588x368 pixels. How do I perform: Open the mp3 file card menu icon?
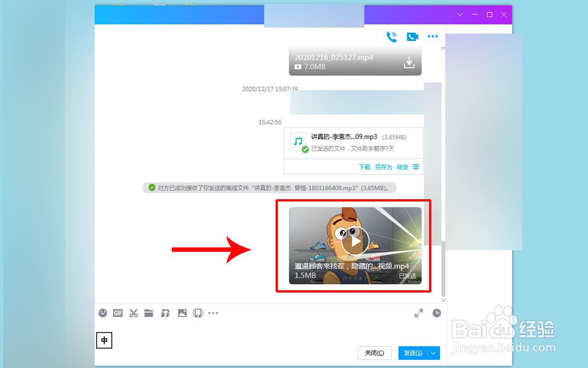416,167
